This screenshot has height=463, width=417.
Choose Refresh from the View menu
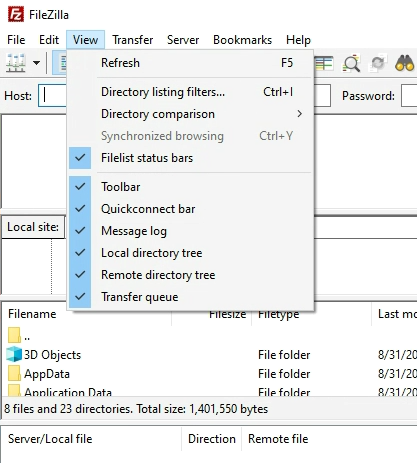coord(190,63)
